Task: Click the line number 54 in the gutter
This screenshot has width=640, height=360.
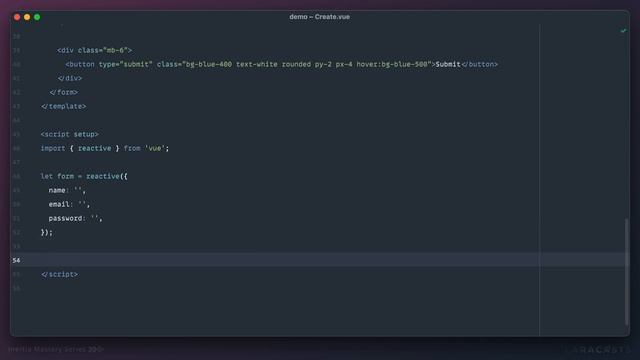Action: pyautogui.click(x=16, y=260)
